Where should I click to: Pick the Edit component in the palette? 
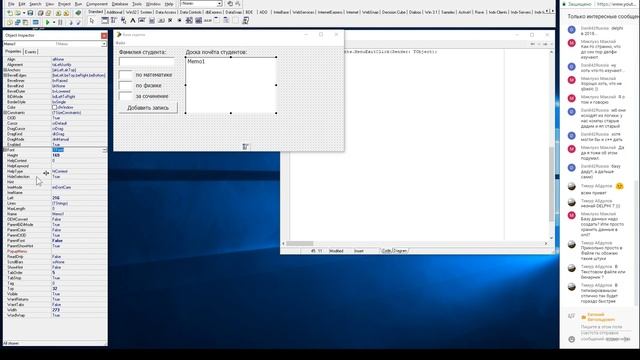pyautogui.click(x=142, y=21)
